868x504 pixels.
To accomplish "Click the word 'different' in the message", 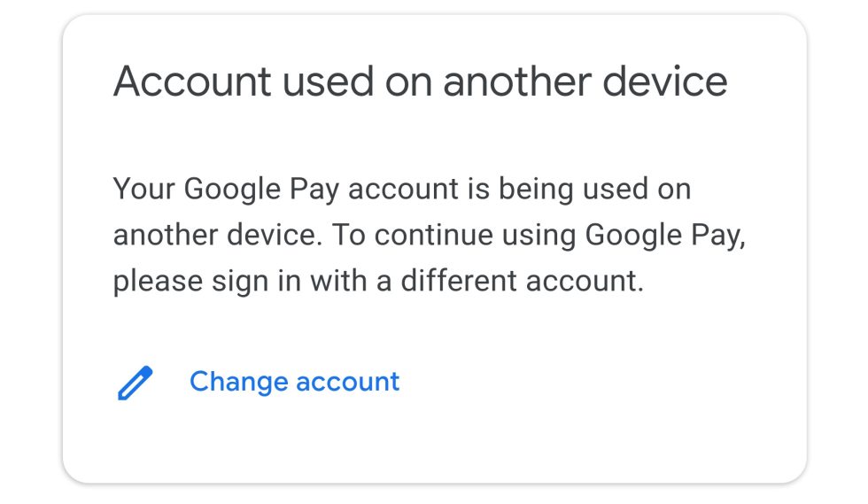I will pos(459,280).
